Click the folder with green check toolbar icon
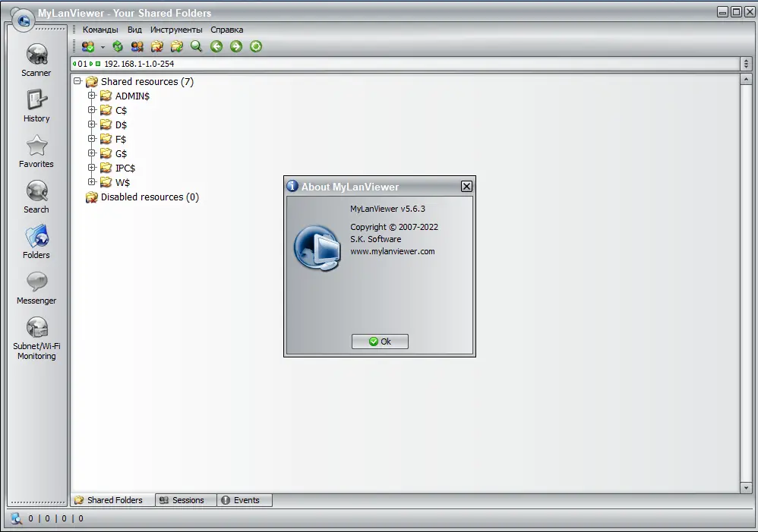758x532 pixels. (177, 46)
